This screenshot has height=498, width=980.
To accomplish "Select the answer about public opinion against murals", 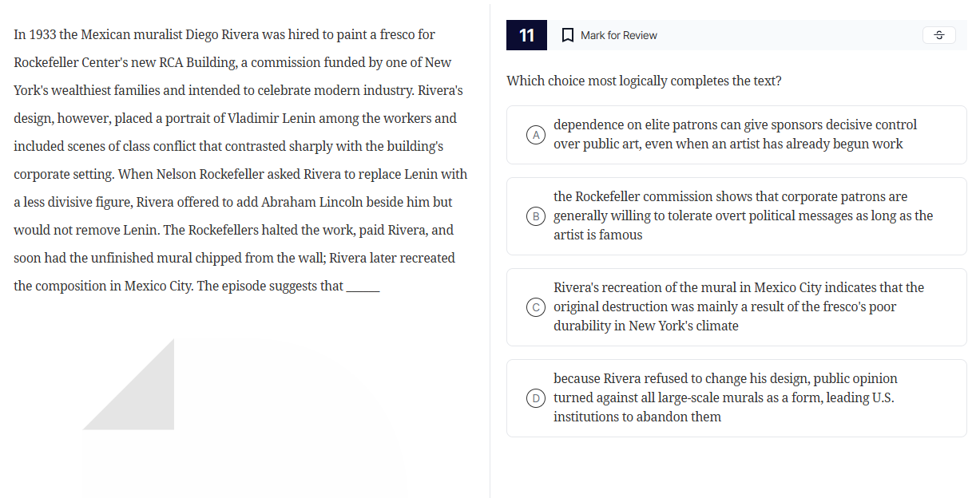I will pyautogui.click(x=724, y=398).
